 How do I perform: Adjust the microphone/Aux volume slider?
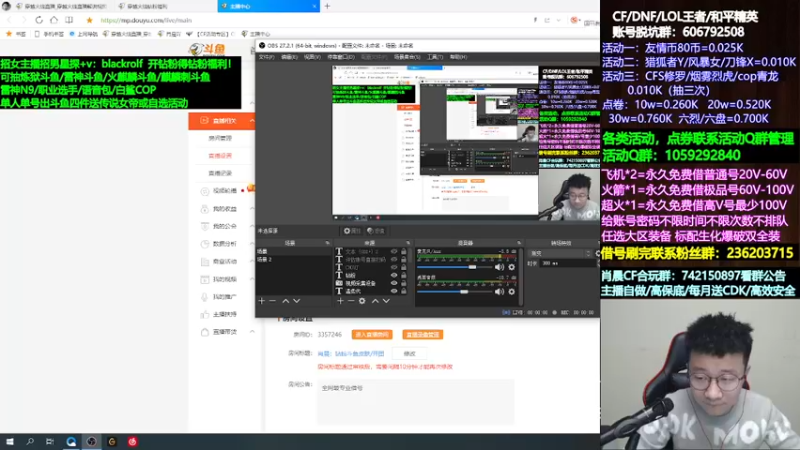[x=454, y=267]
